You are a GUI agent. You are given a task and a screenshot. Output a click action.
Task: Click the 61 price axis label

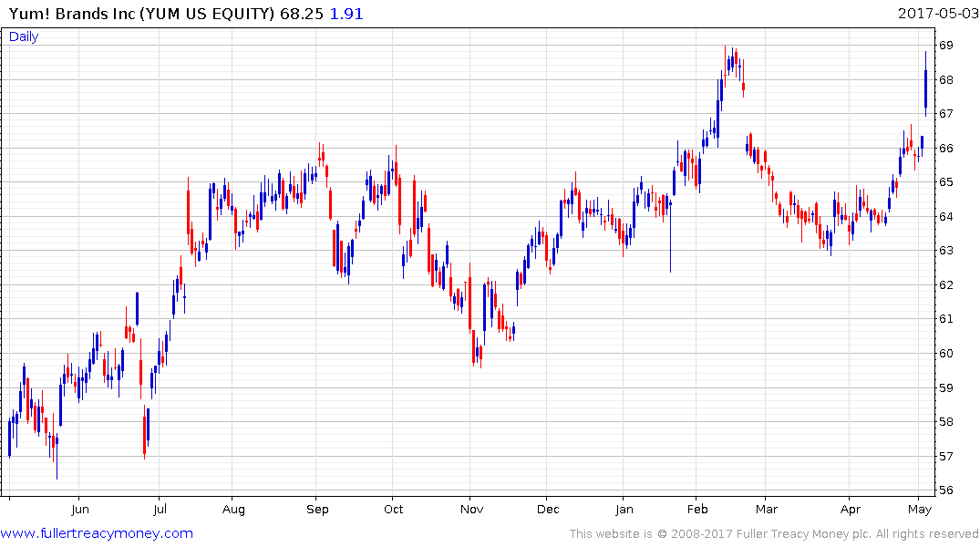945,319
